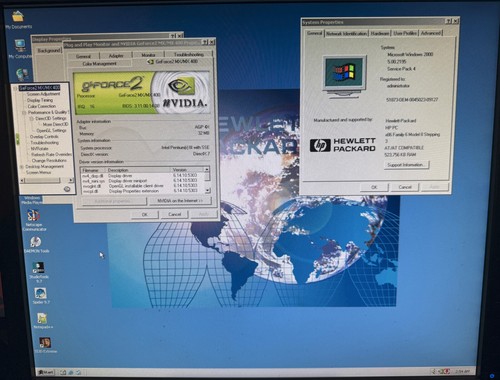
Task: Select the Background tab in Display Properties
Action: point(49,50)
